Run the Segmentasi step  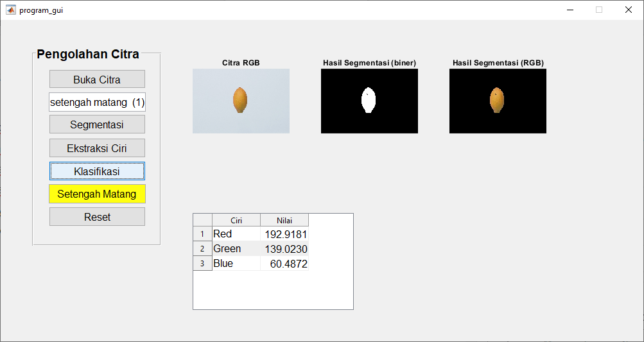(97, 124)
